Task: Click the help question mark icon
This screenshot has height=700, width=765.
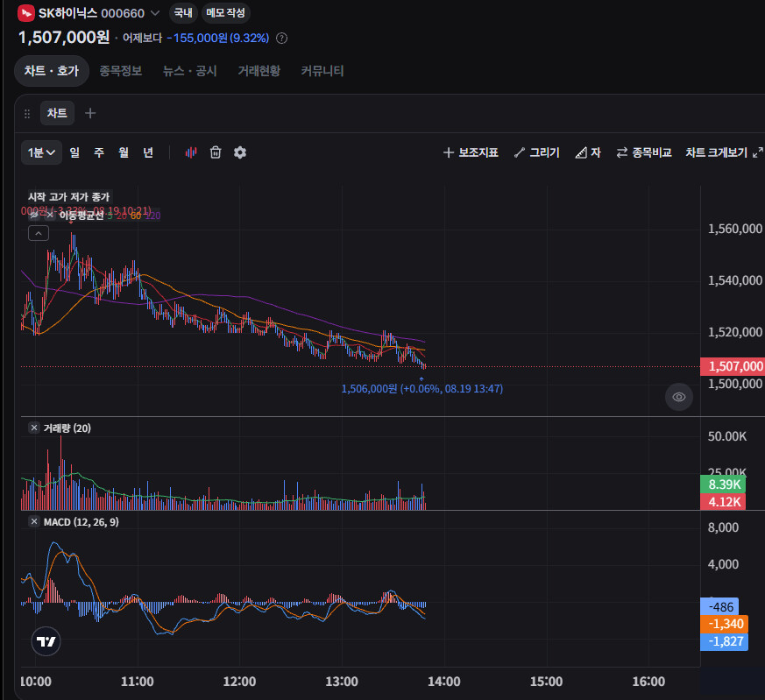Action: (281, 38)
